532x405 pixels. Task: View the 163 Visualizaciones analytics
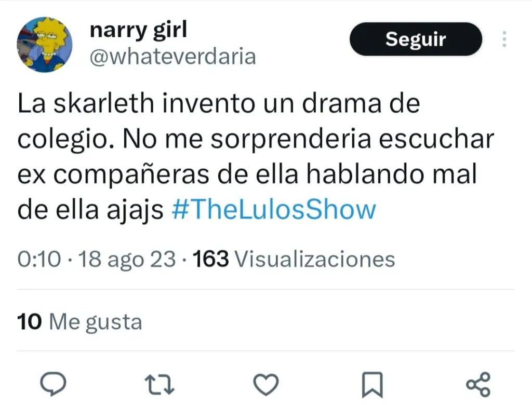(x=294, y=260)
